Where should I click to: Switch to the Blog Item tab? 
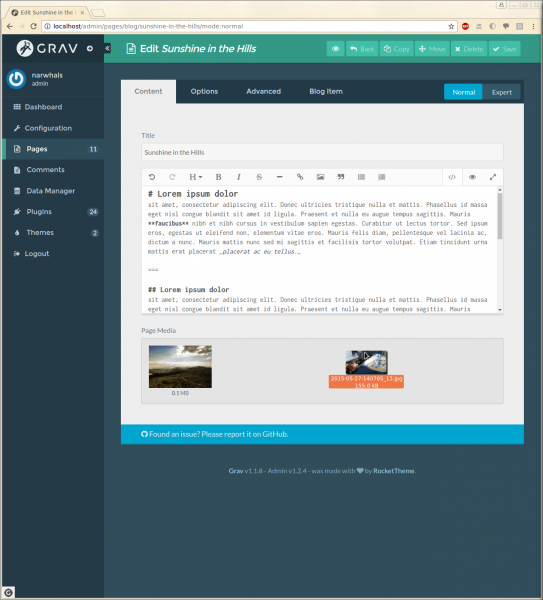(326, 91)
